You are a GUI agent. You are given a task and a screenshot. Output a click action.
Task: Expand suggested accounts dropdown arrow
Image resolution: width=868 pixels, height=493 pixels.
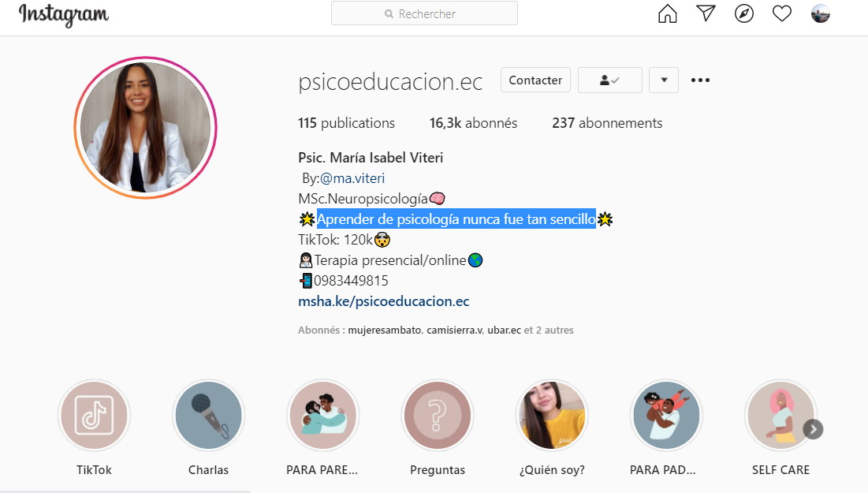(664, 80)
